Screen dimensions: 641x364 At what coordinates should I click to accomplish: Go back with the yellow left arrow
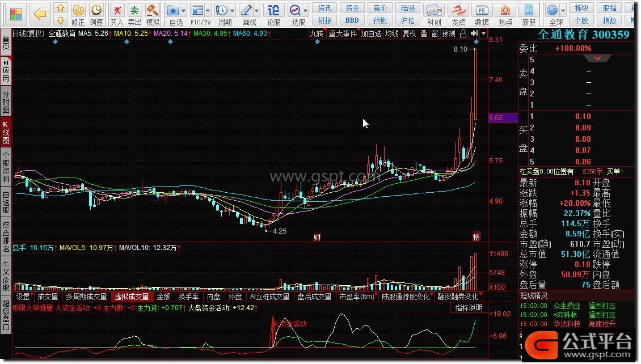(40, 14)
